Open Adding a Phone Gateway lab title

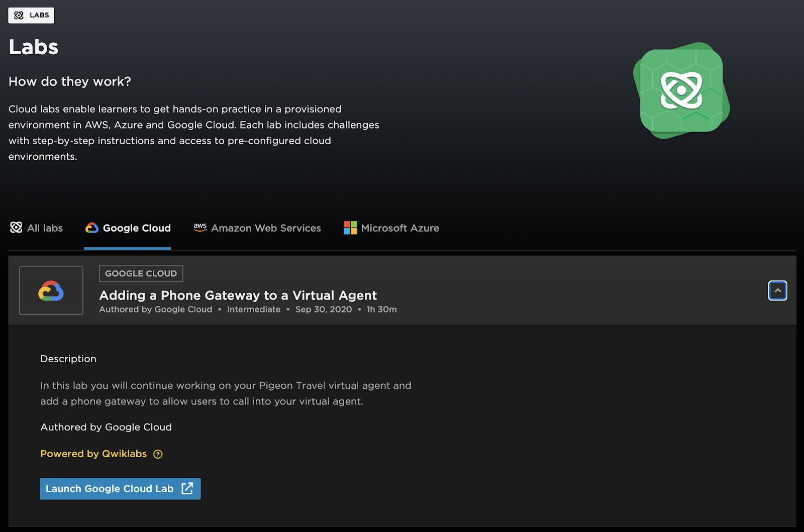point(238,295)
